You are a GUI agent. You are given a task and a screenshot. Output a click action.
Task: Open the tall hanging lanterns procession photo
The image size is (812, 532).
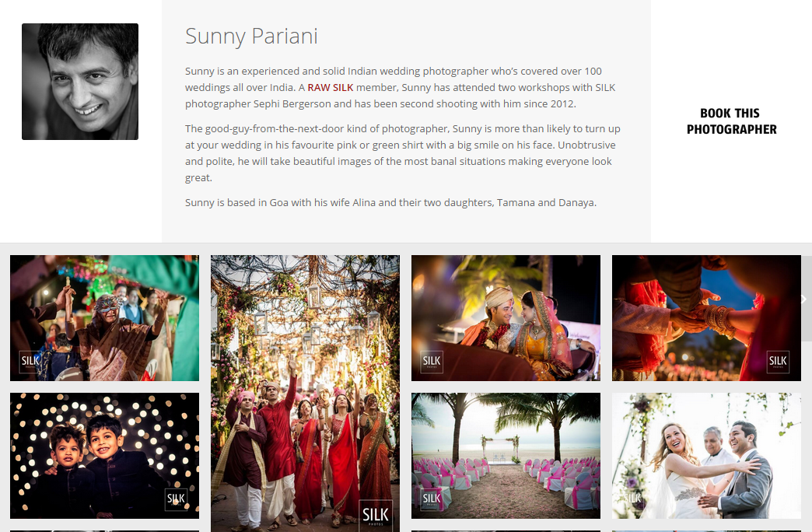(x=305, y=394)
